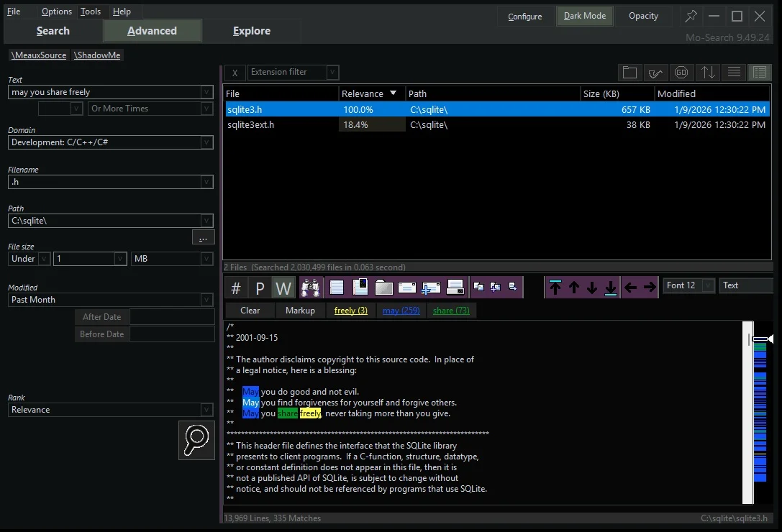Viewport: 782px width, 532px height.
Task: Click the GO stop-sign icon above results
Action: pyautogui.click(x=681, y=72)
